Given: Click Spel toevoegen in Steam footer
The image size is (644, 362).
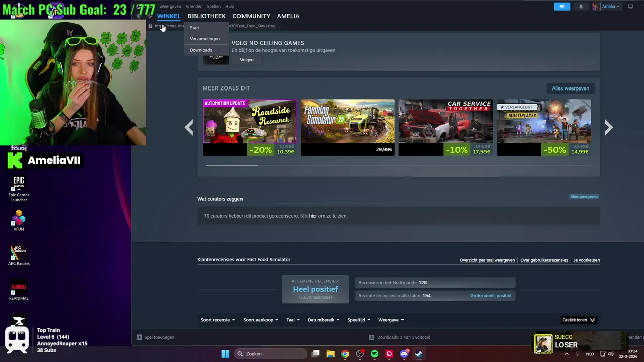Looking at the screenshot, I should 155,337.
